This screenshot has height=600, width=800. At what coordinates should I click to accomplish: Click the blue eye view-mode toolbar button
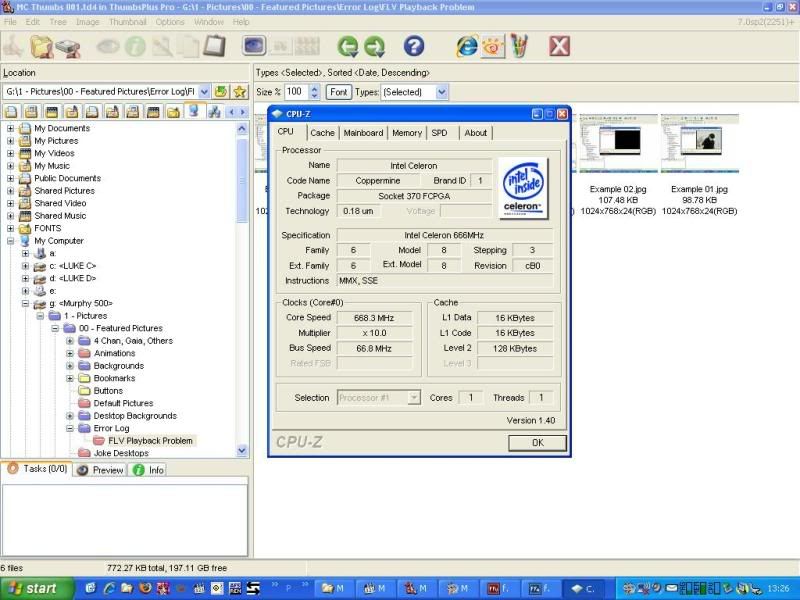[x=254, y=45]
